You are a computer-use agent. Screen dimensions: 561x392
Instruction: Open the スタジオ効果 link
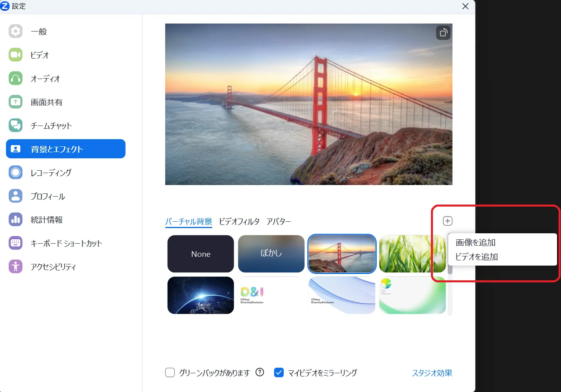pyautogui.click(x=432, y=373)
